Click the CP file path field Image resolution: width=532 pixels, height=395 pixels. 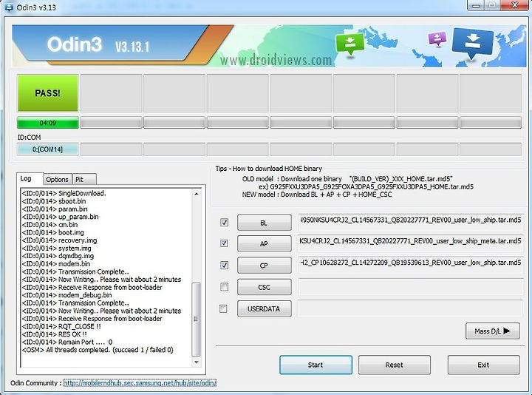(411, 266)
